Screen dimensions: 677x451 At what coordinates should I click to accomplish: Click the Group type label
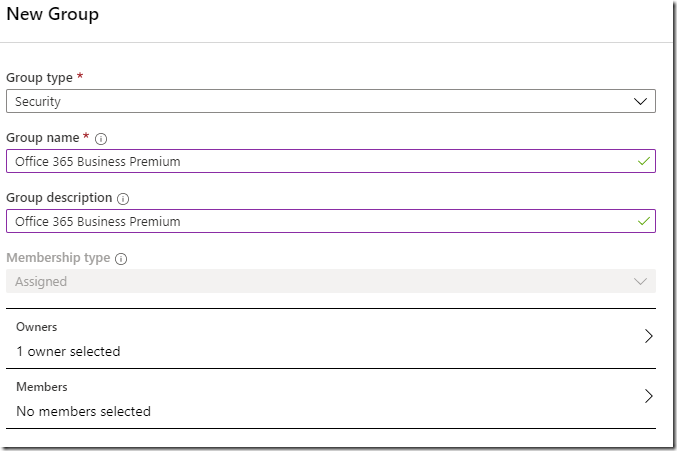[x=39, y=78]
